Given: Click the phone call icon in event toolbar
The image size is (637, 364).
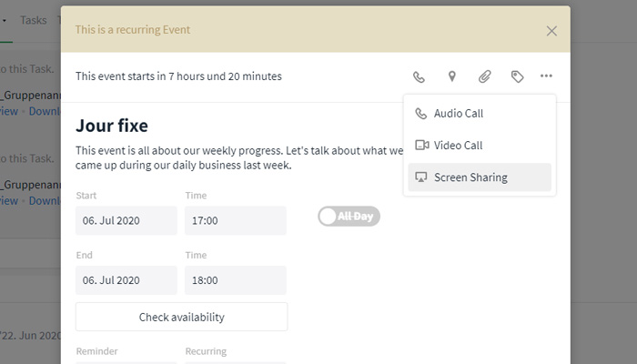Looking at the screenshot, I should click(x=419, y=76).
